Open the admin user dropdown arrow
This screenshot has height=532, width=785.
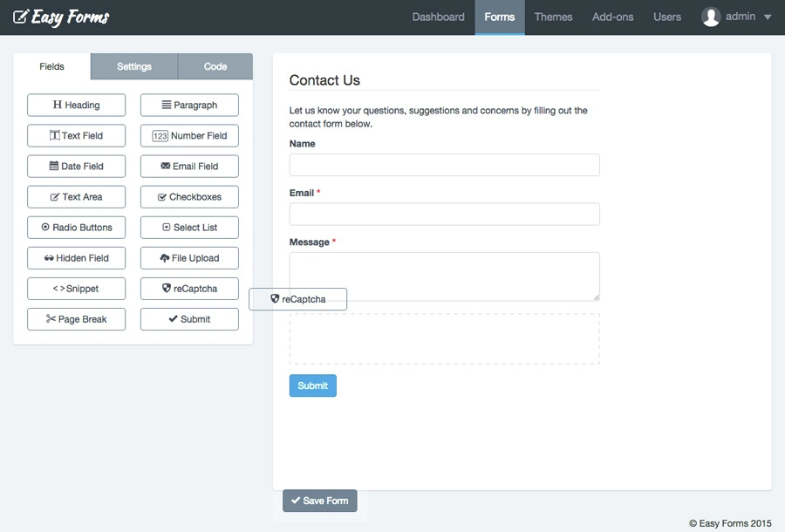[x=767, y=17]
